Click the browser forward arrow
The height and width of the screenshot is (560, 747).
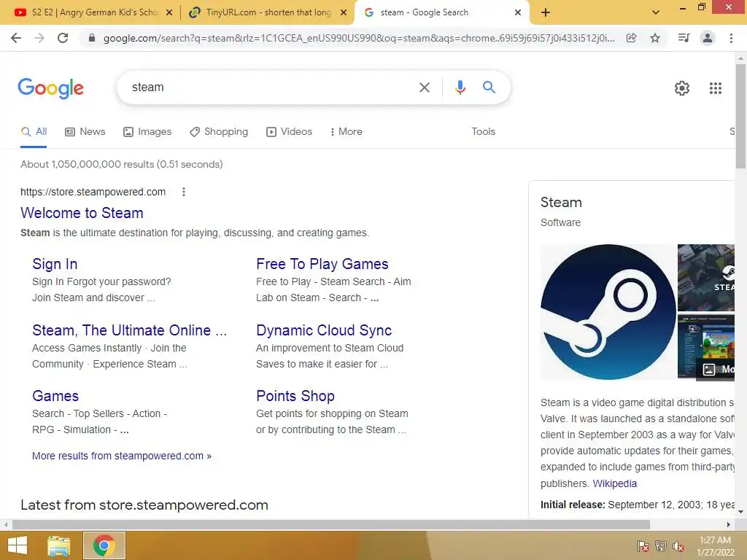coord(39,38)
